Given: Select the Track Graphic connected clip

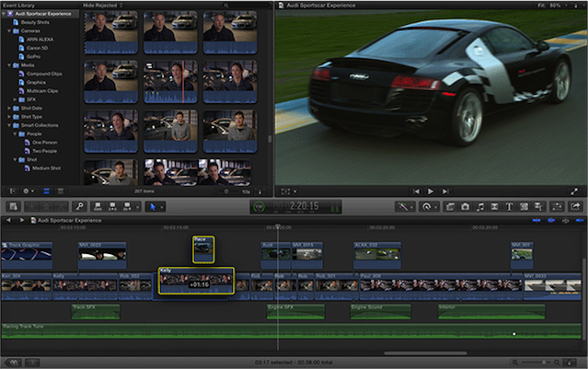Looking at the screenshot, I should coord(27,255).
